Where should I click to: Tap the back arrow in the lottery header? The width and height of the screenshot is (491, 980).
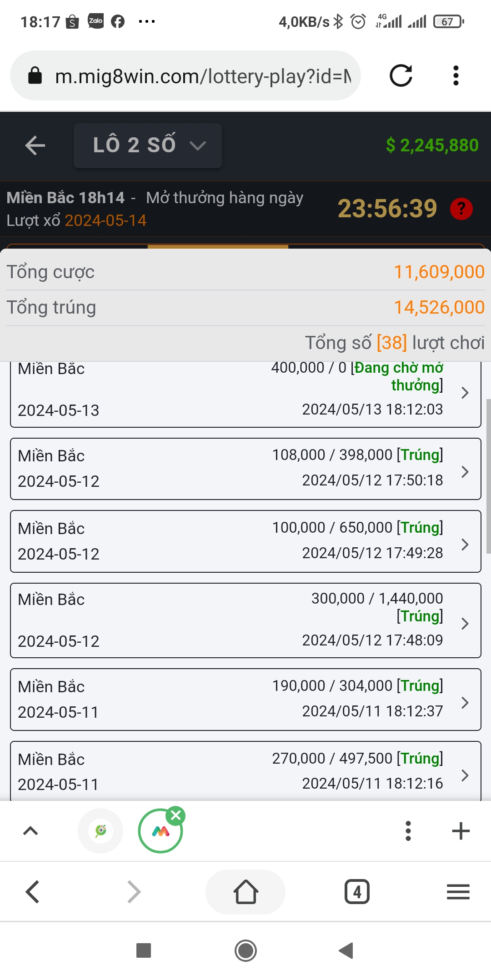[x=35, y=145]
